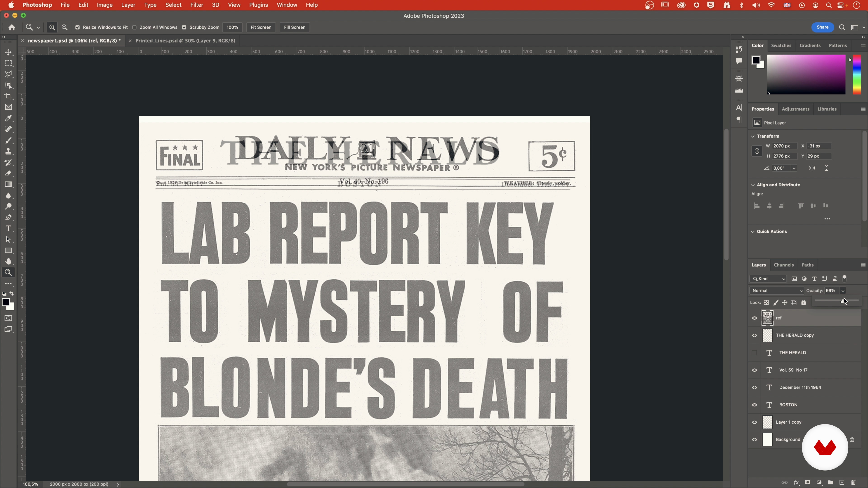Open the Layer menu
Viewport: 868px width, 488px height.
(128, 5)
